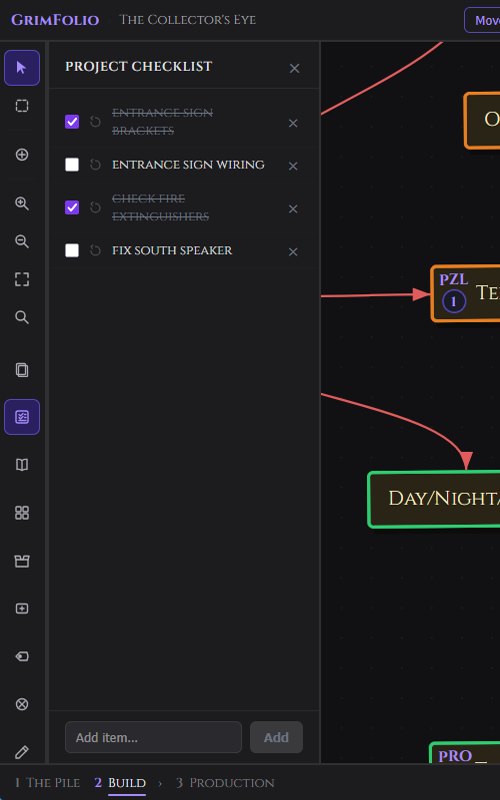Click the tag label icon
500x800 pixels.
pos(22,656)
